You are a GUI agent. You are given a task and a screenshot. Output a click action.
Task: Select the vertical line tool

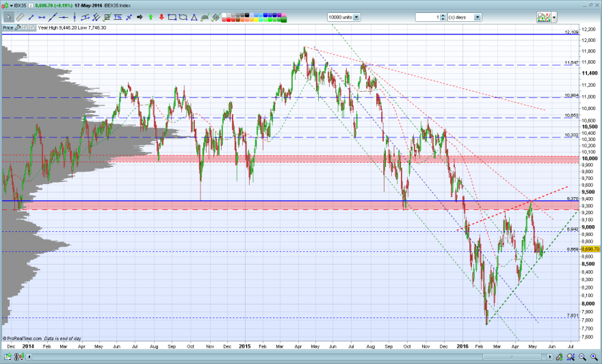point(75,17)
